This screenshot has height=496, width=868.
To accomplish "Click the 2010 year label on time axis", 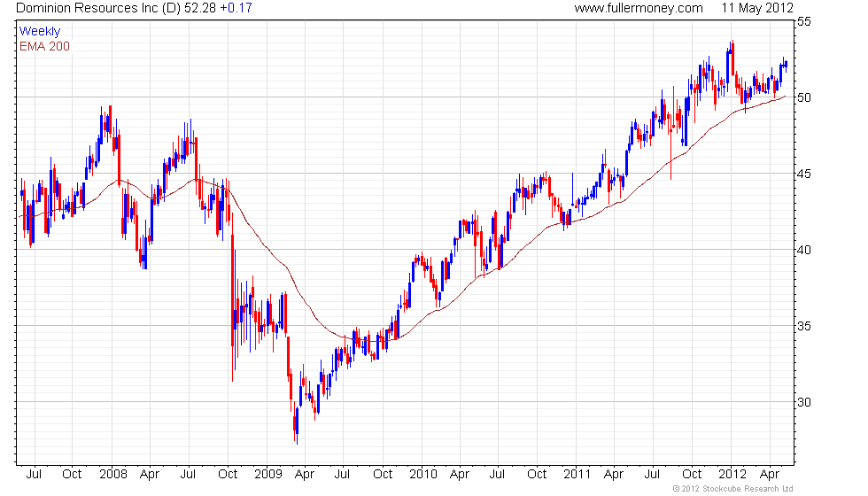I will tap(423, 475).
